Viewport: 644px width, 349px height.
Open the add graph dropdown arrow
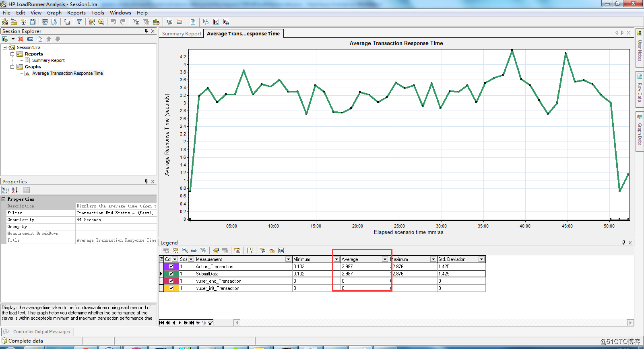(13, 39)
